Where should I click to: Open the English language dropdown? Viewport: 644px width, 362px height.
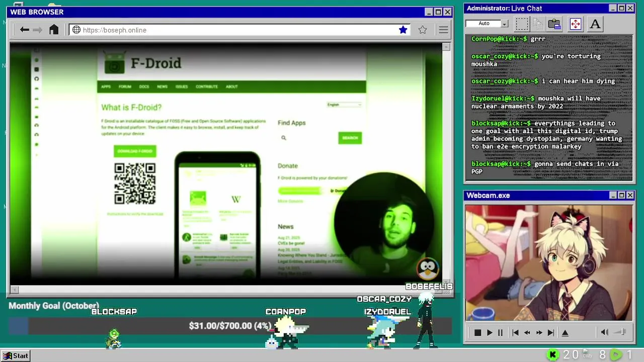(x=344, y=105)
